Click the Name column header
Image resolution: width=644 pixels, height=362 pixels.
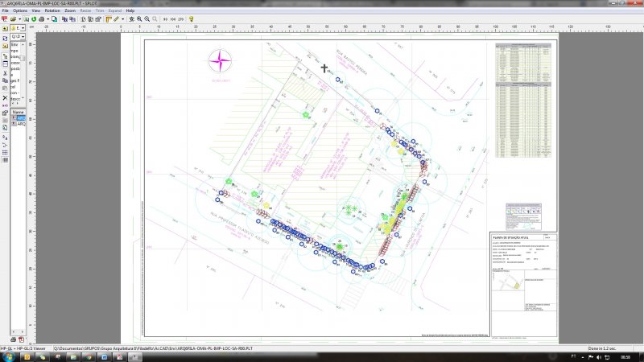pyautogui.click(x=18, y=112)
